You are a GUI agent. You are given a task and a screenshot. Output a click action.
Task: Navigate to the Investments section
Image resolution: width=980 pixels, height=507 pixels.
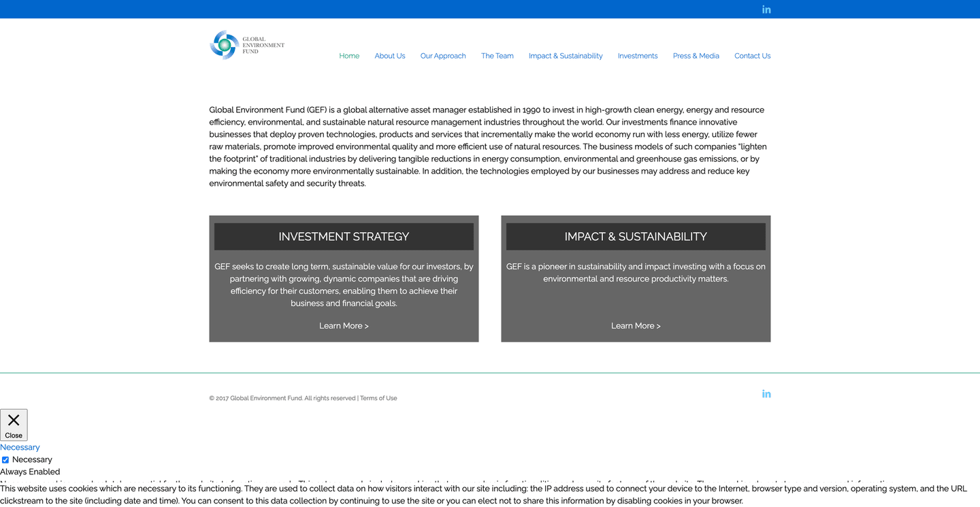(x=637, y=56)
